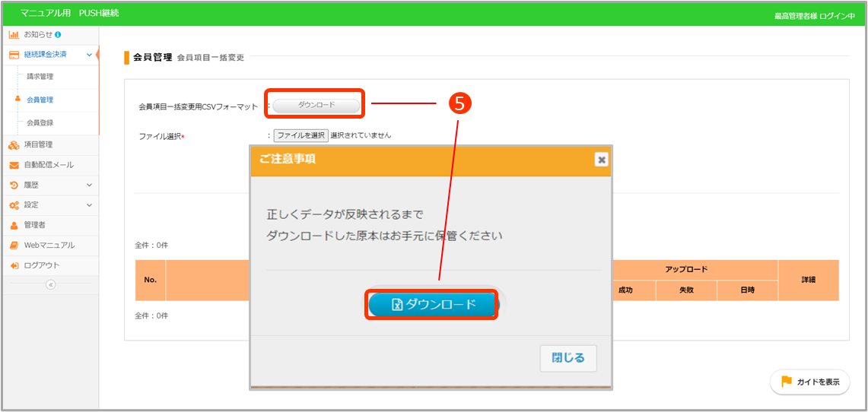Click the 自動配信メール envelope icon
Image resolution: width=868 pixels, height=412 pixels.
pos(14,165)
